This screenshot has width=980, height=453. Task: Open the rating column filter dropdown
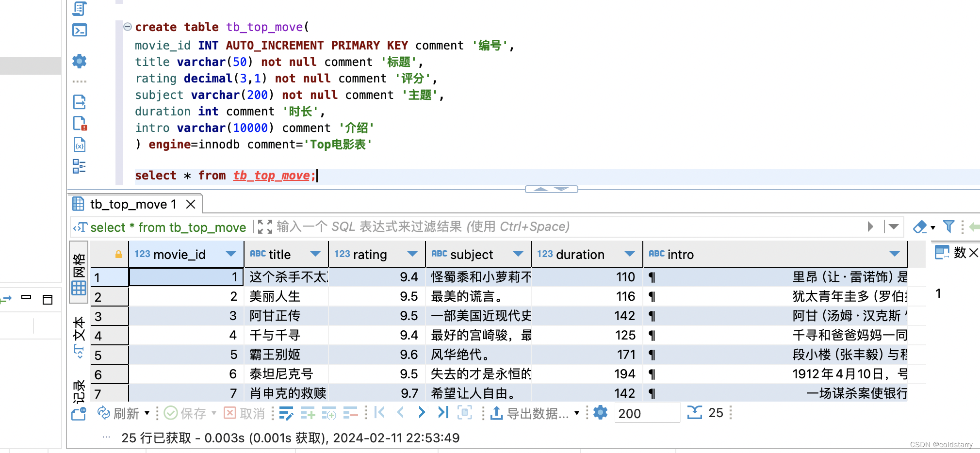(412, 254)
